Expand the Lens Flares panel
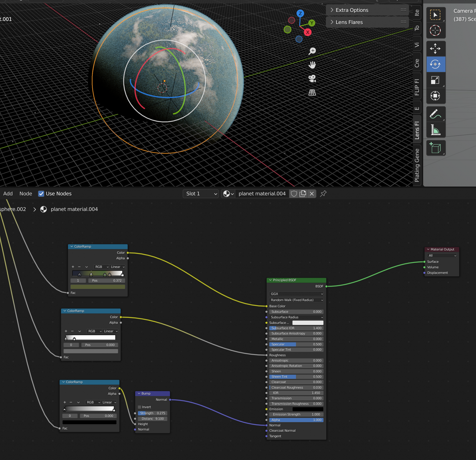476x460 pixels. tap(349, 22)
